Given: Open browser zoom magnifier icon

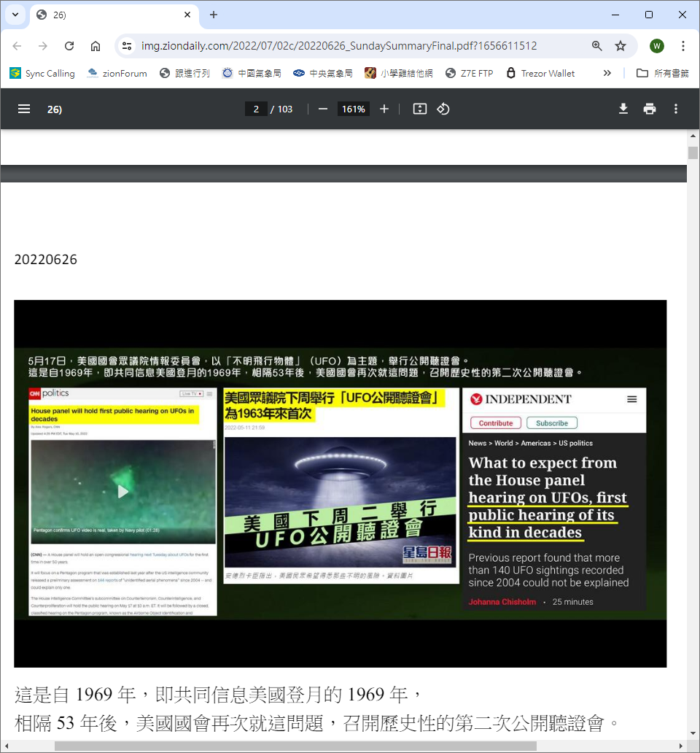Looking at the screenshot, I should 597,46.
